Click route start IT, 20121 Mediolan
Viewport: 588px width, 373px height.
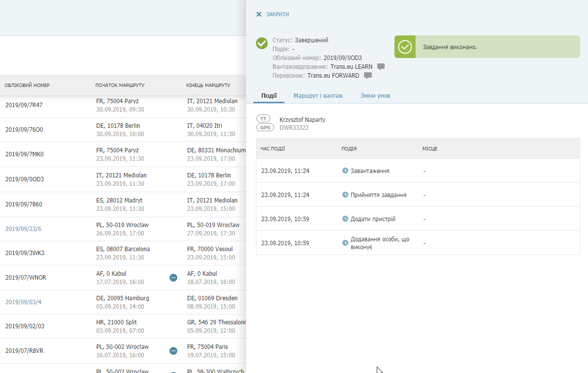point(121,175)
